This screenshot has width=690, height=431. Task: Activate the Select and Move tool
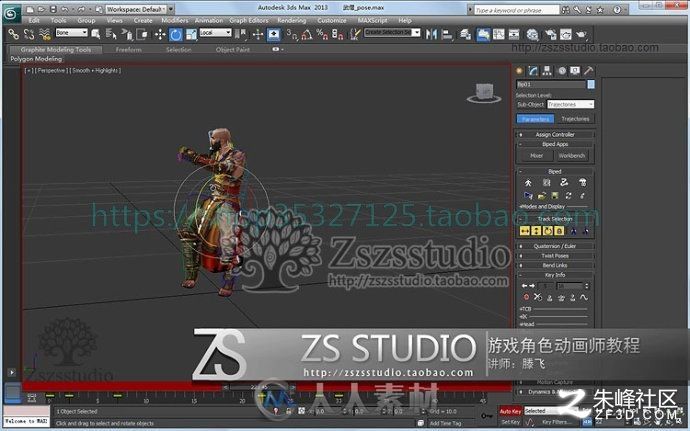coord(160,34)
